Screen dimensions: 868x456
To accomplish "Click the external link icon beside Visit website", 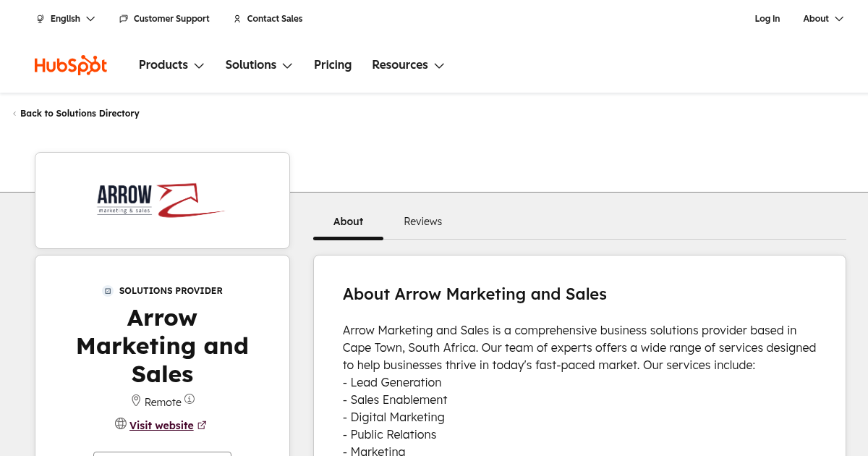I will [x=202, y=426].
